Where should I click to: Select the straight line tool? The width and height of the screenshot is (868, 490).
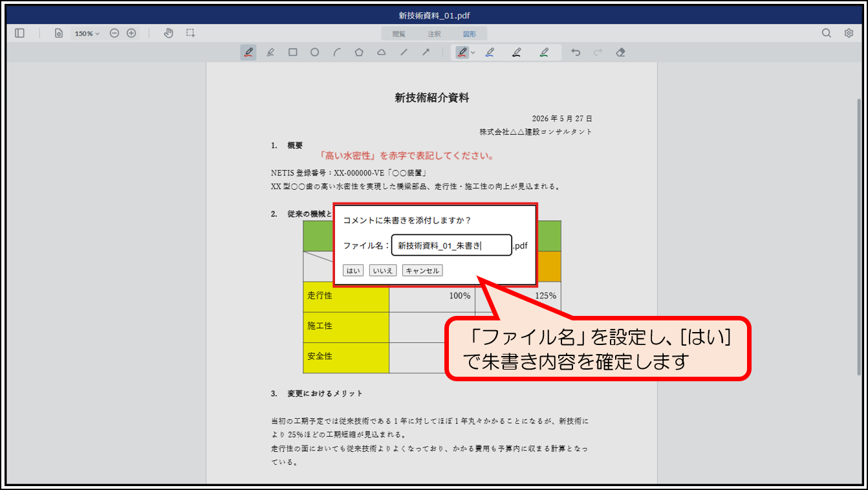click(404, 52)
